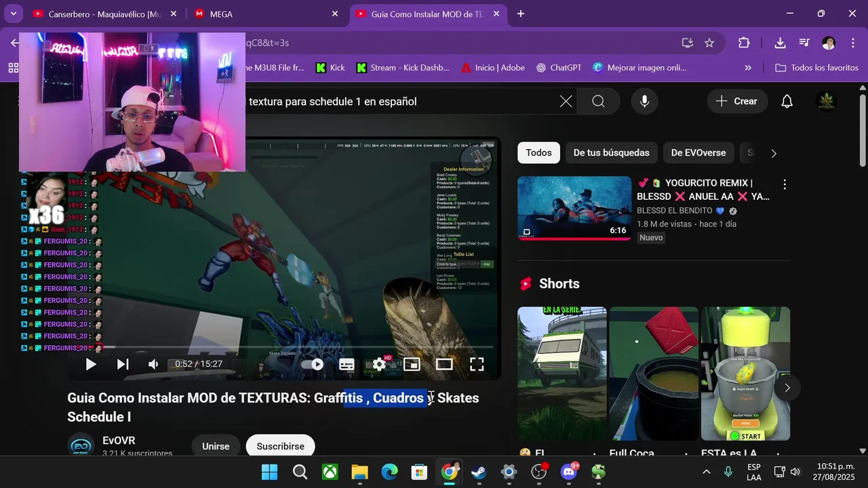Enter fullscreen mode
Image resolution: width=868 pixels, height=488 pixels.
[x=477, y=364]
